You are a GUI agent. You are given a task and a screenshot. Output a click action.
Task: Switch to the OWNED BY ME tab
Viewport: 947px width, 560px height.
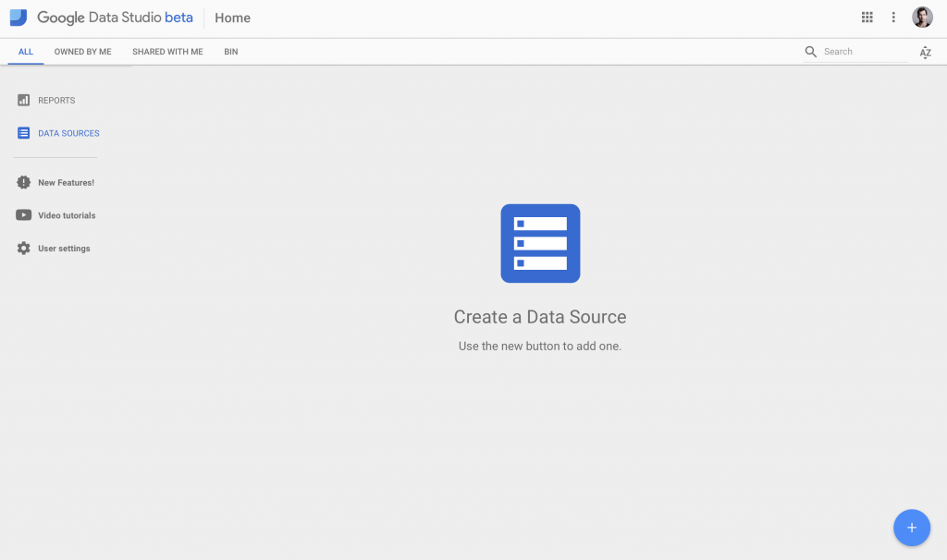(x=82, y=52)
